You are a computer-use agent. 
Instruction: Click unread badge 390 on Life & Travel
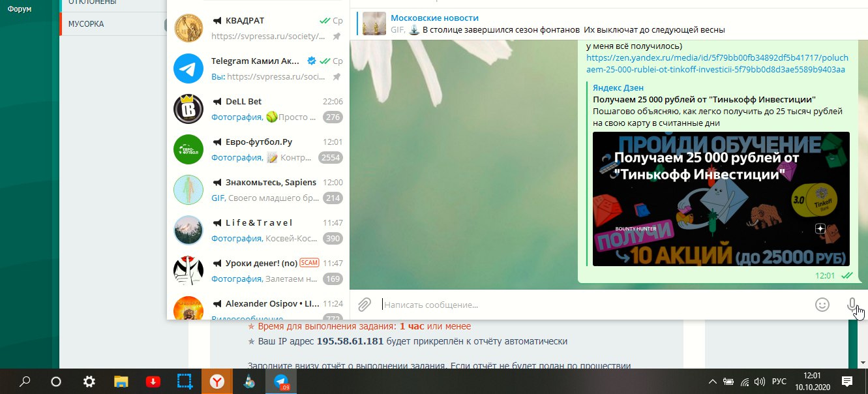click(x=333, y=239)
